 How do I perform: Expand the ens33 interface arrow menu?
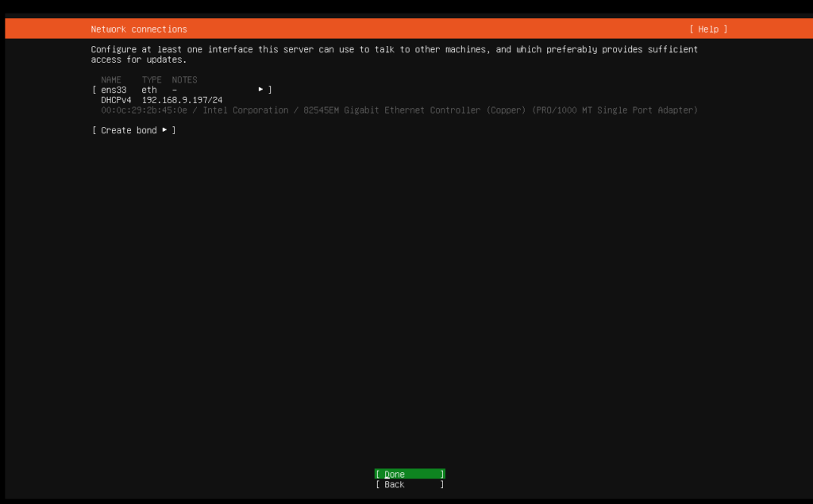pyautogui.click(x=260, y=90)
